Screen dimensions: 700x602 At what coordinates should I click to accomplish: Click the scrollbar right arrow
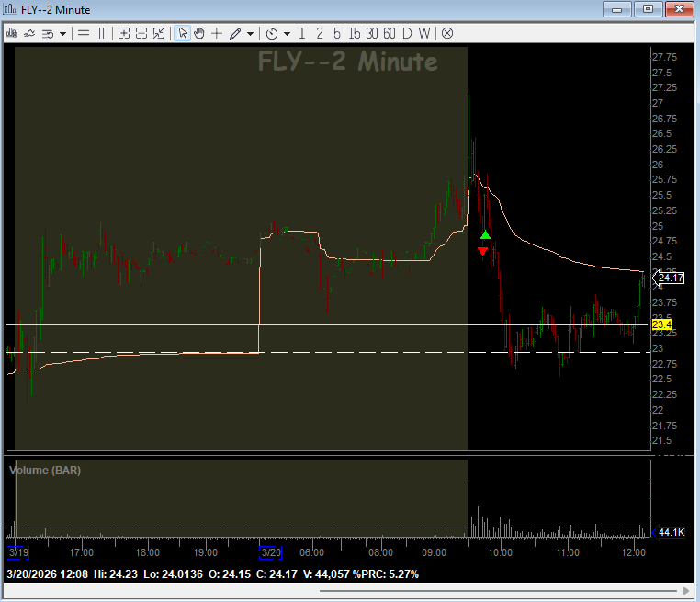click(x=686, y=591)
